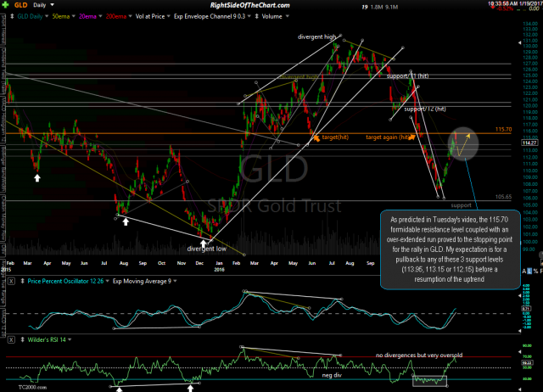Click the current price tag 114.27

(529, 143)
